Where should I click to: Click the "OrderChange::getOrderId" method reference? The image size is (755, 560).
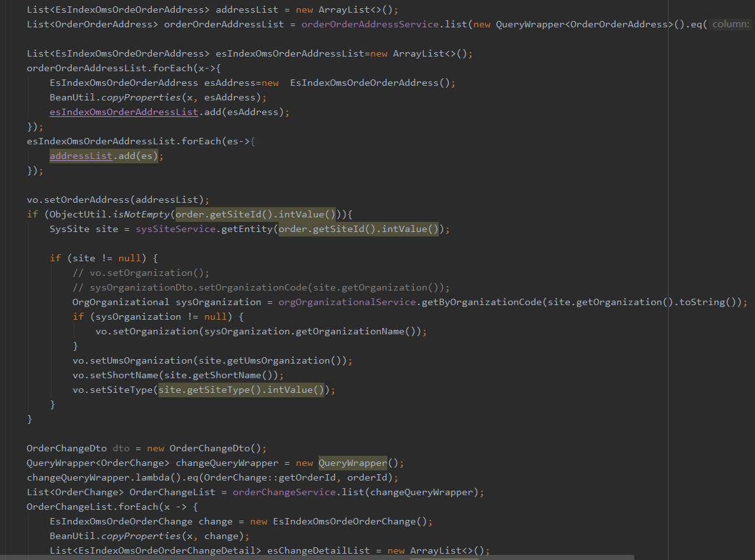click(270, 478)
